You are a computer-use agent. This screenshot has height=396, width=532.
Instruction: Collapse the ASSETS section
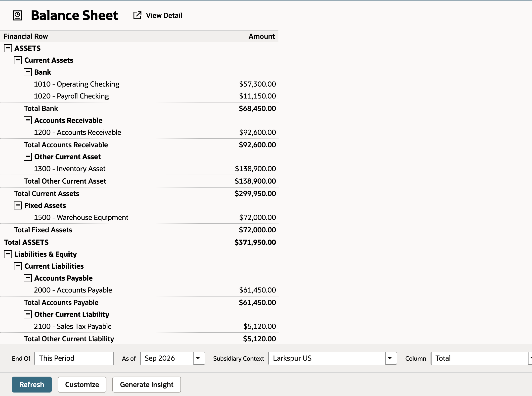click(8, 48)
